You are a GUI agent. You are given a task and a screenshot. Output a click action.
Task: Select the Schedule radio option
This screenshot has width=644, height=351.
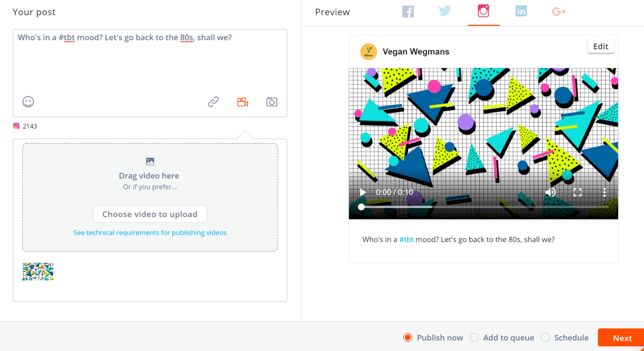(565, 338)
